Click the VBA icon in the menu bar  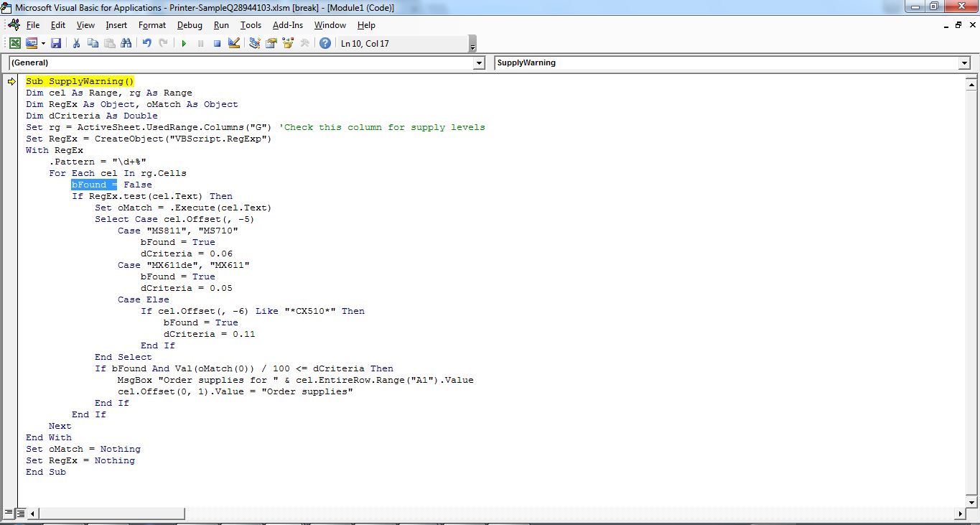coord(13,25)
